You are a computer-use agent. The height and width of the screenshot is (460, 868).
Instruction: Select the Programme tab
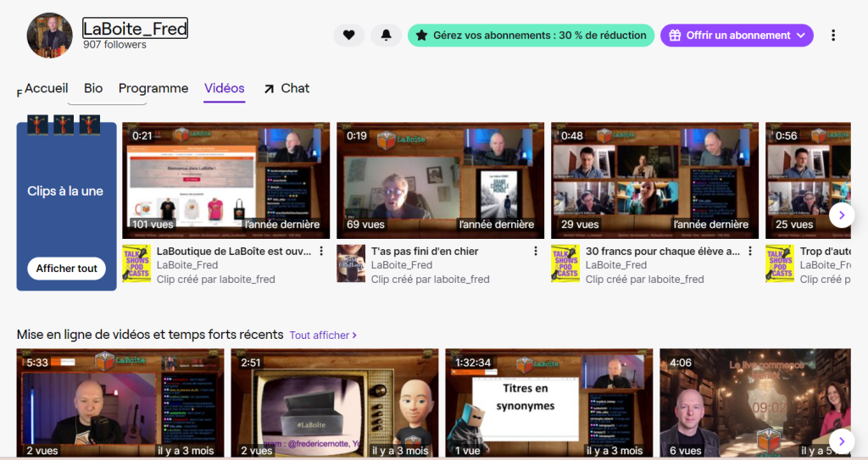click(153, 88)
